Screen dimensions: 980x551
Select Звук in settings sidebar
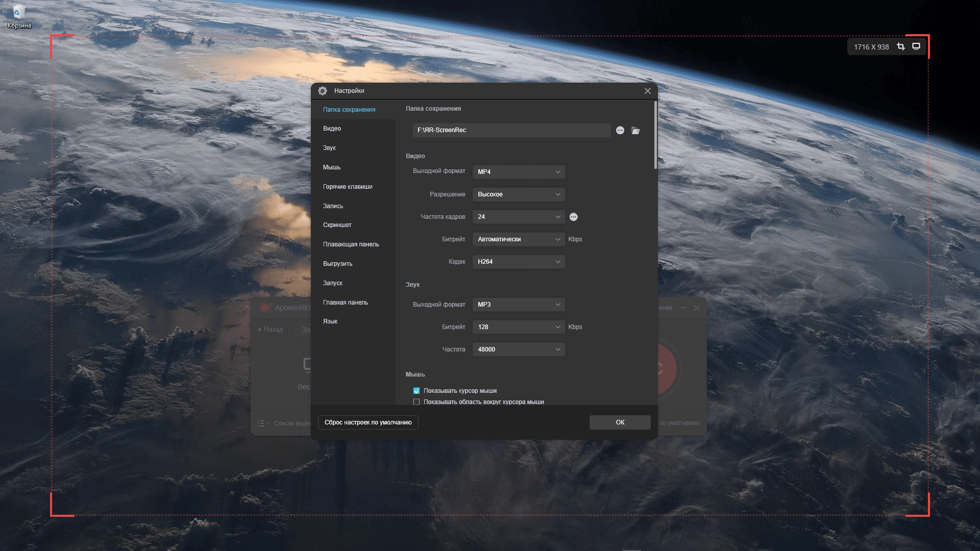(353, 148)
